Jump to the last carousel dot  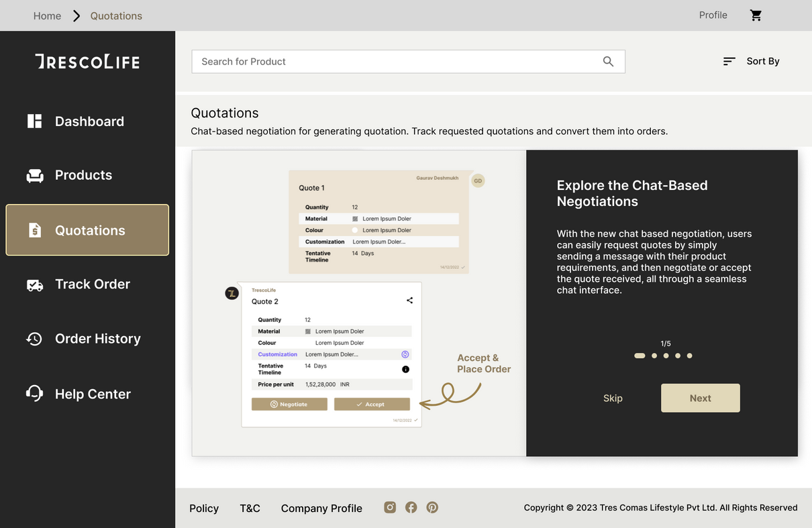[x=689, y=356]
